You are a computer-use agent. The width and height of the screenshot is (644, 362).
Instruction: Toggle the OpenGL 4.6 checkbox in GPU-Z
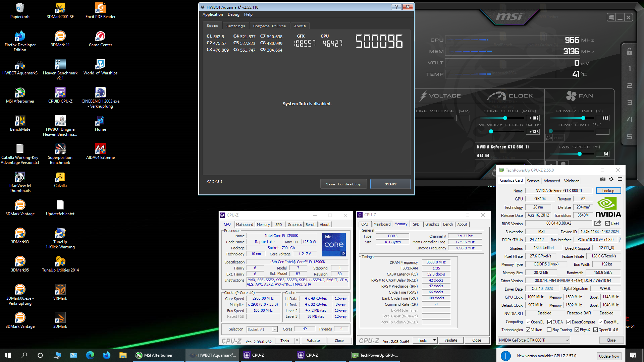(595, 330)
